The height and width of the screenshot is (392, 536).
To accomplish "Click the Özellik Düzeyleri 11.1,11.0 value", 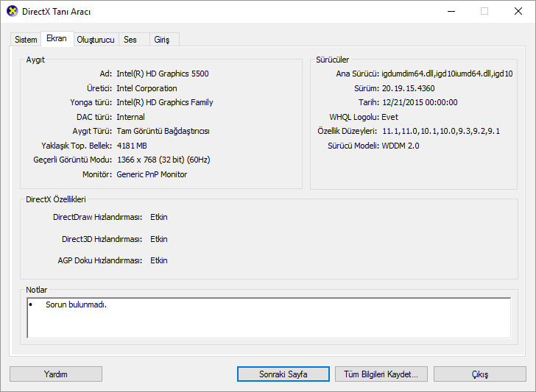I will (441, 131).
